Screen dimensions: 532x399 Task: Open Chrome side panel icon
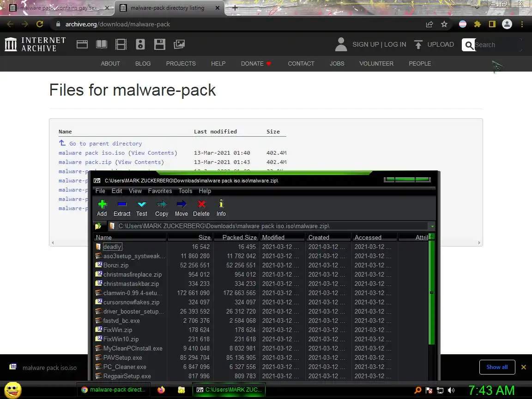(492, 24)
